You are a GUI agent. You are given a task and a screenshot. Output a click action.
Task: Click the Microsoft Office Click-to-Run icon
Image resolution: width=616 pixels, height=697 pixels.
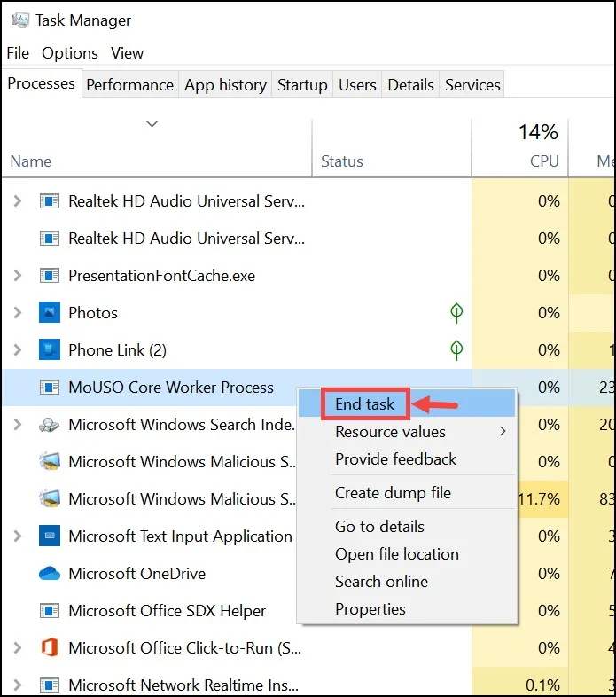pos(50,647)
